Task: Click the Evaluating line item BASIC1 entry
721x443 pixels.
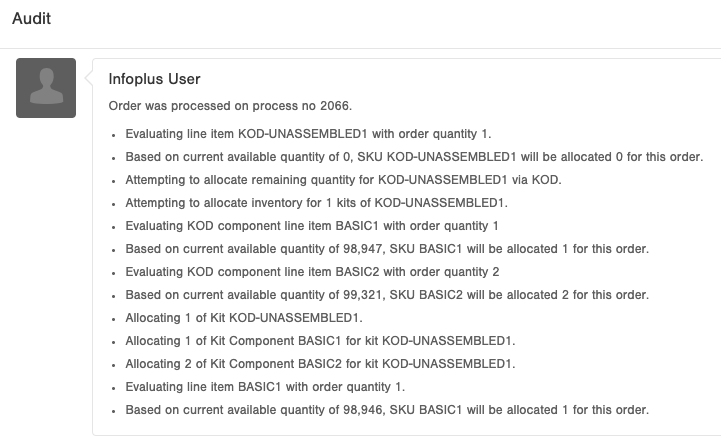Action: [x=265, y=387]
